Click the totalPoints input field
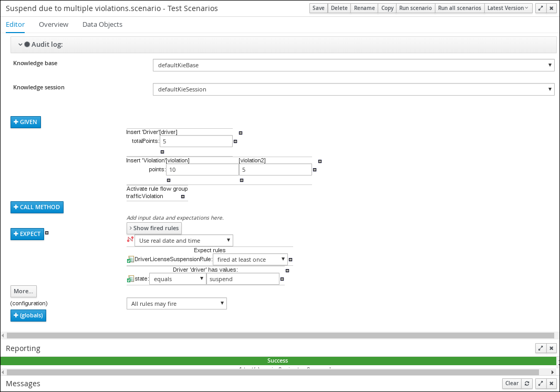Viewport: 560px width, 392px height. pos(196,141)
